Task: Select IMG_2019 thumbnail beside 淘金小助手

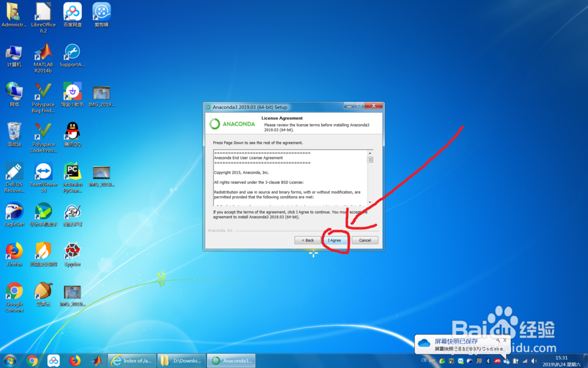Action: pos(102,97)
